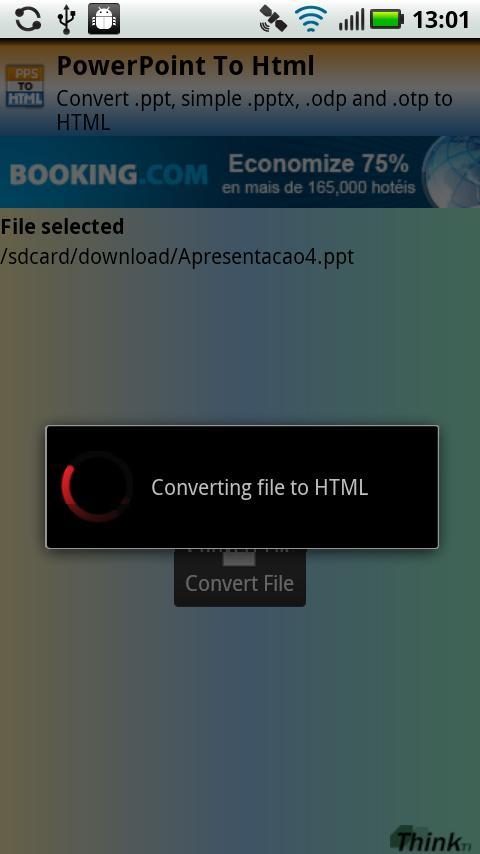Open the Android debug bug icon
This screenshot has height=854, width=480.
coord(104,19)
